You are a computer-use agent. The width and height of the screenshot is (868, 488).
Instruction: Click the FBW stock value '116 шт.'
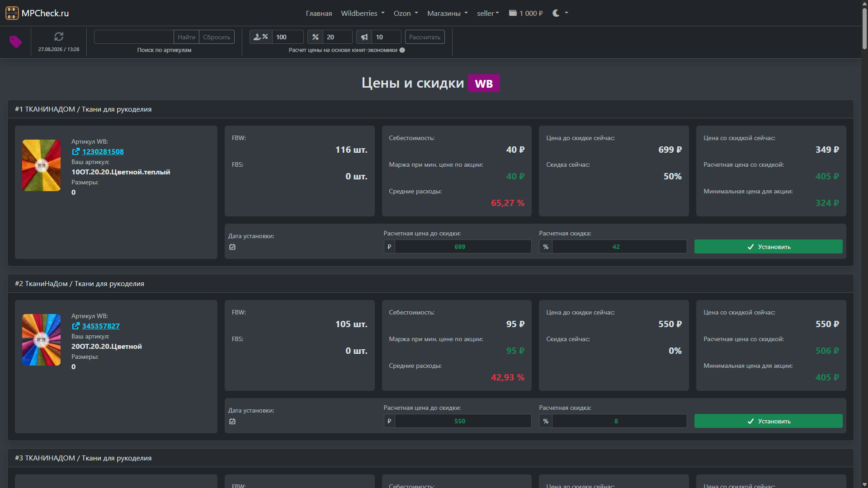[x=351, y=150]
